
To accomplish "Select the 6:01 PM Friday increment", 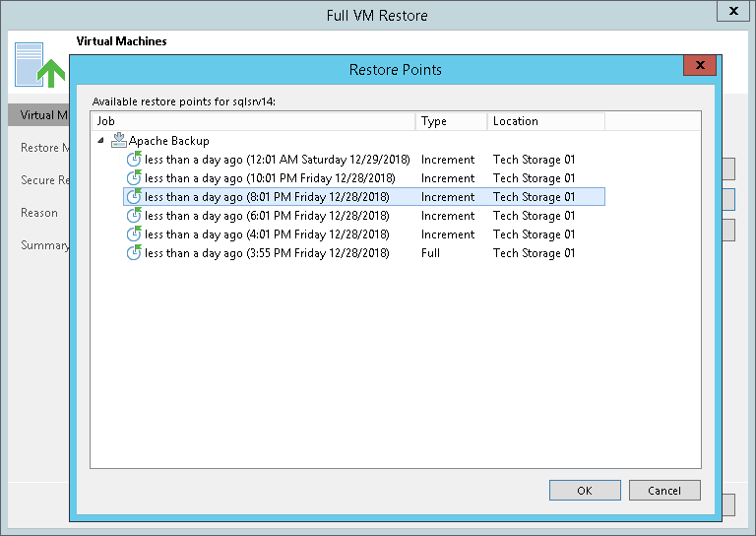I will pyautogui.click(x=267, y=216).
